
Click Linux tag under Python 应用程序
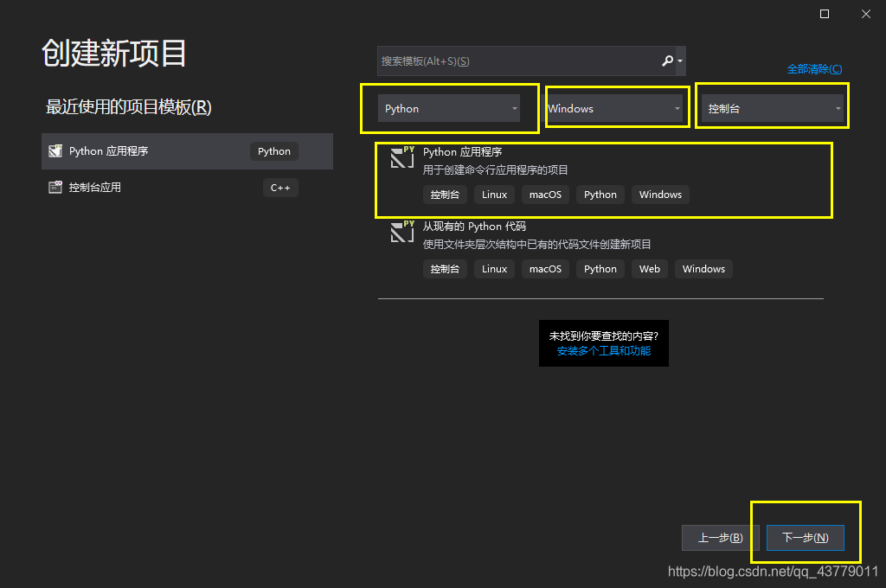click(494, 195)
